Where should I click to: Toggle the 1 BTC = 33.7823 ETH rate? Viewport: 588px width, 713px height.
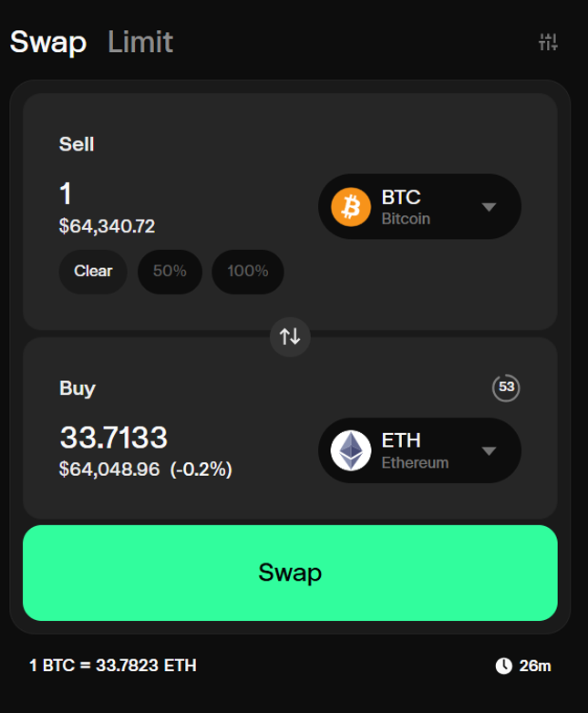113,666
